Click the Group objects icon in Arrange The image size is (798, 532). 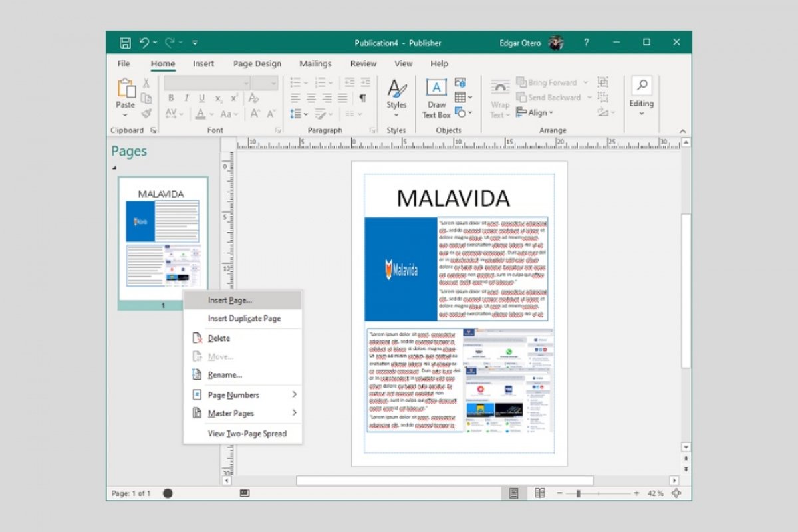pyautogui.click(x=602, y=82)
